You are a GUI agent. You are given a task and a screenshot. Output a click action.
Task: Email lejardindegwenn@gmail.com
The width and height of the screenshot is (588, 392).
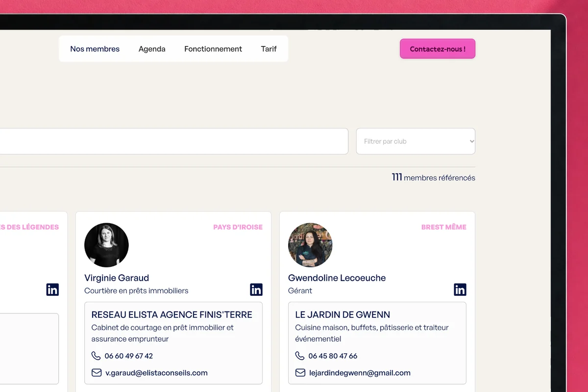pyautogui.click(x=360, y=373)
